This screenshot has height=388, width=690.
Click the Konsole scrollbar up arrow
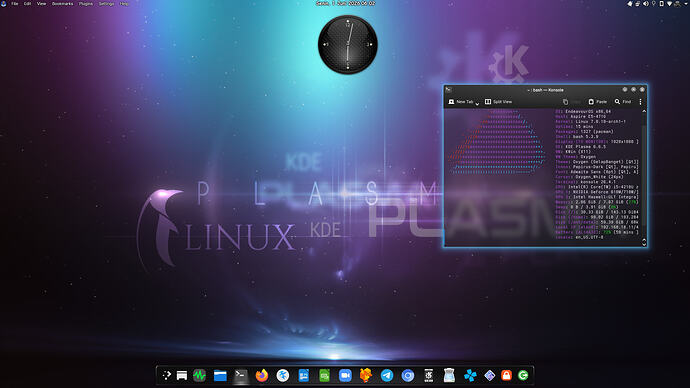(644, 111)
